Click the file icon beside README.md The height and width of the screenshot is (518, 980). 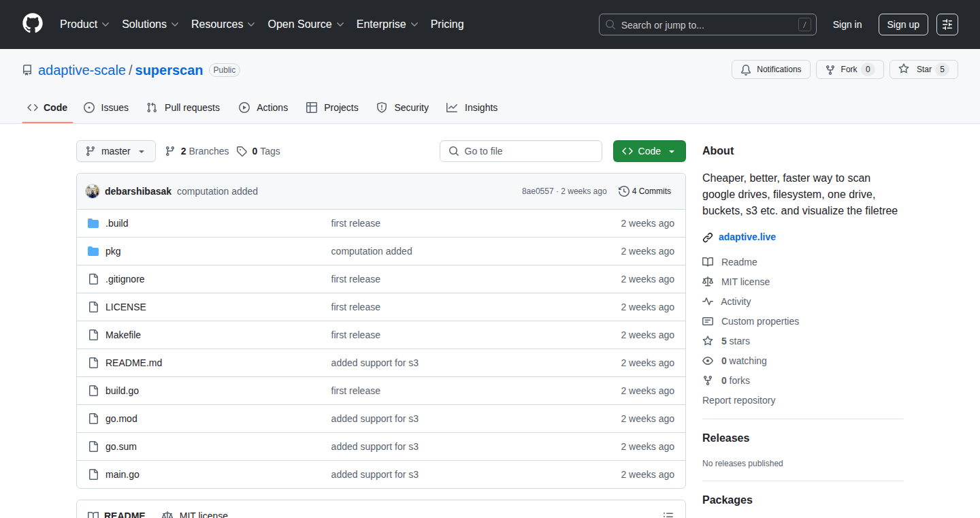tap(93, 363)
